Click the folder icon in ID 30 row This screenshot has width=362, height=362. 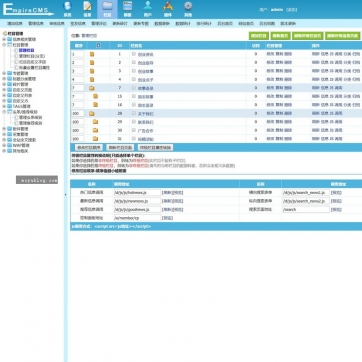coord(95,130)
